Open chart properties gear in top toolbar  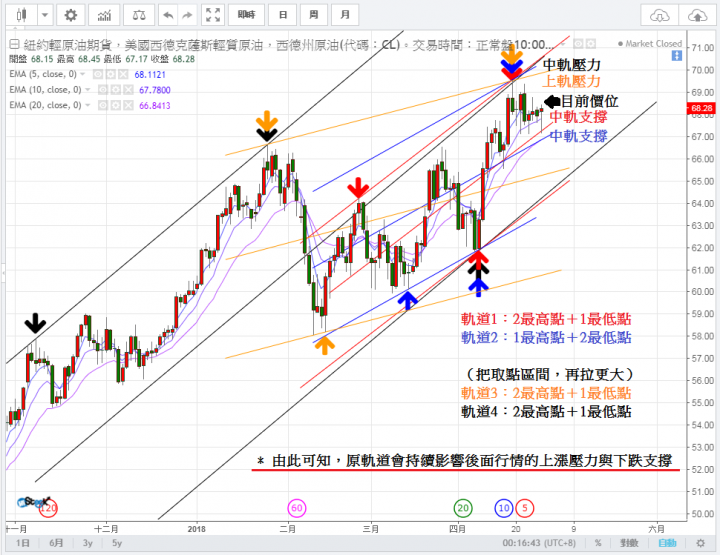pyautogui.click(x=70, y=15)
